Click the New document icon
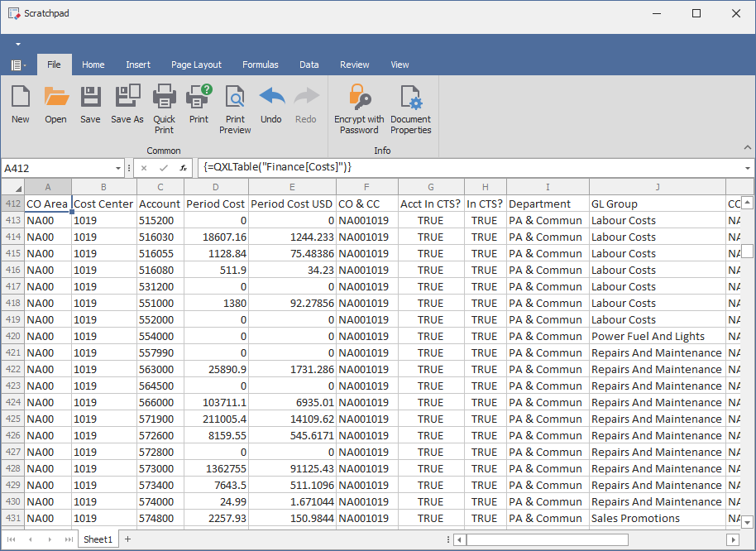Image resolution: width=756 pixels, height=551 pixels. tap(21, 104)
